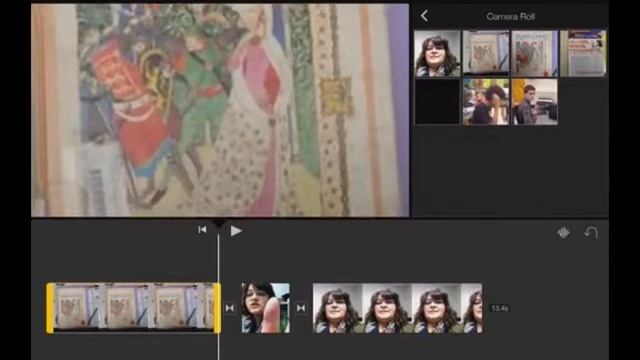
Task: Select the poster thumbnail with yellow edge
Action: coord(583,53)
